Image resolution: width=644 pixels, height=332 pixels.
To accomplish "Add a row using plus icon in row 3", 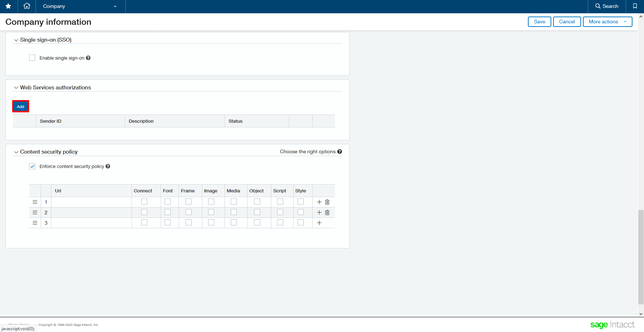I will (319, 223).
